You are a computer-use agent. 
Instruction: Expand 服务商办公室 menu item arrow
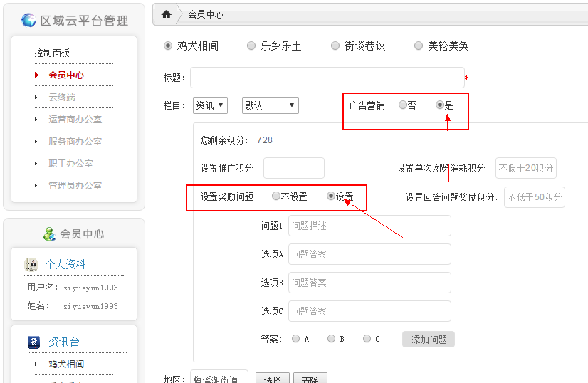pos(36,142)
